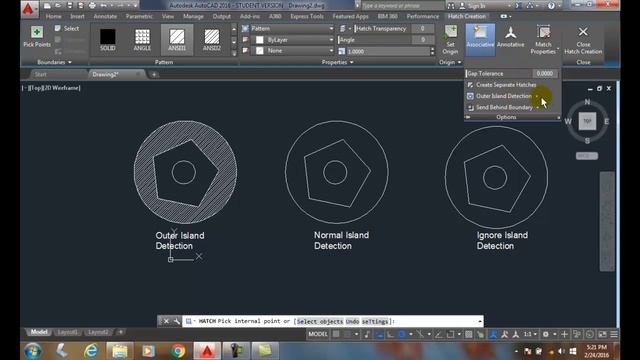Click the keyword search field
This screenshot has height=360, width=640.
pyautogui.click(x=402, y=6)
